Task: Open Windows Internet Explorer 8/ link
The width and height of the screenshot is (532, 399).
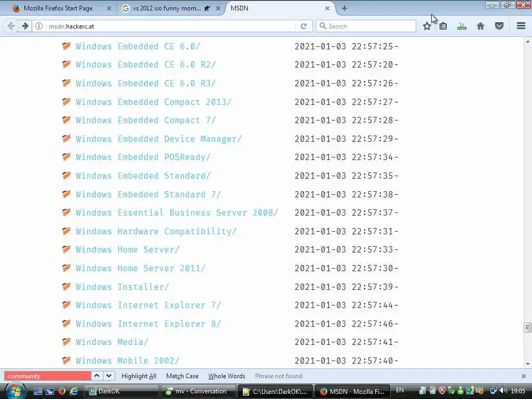Action: coord(148,324)
